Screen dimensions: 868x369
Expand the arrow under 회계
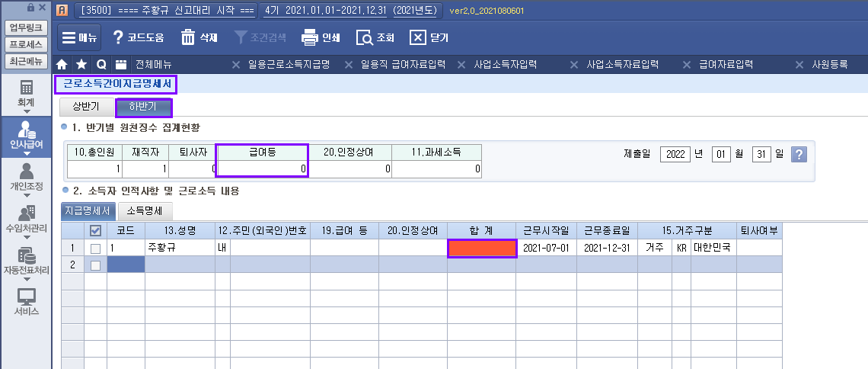click(x=26, y=111)
